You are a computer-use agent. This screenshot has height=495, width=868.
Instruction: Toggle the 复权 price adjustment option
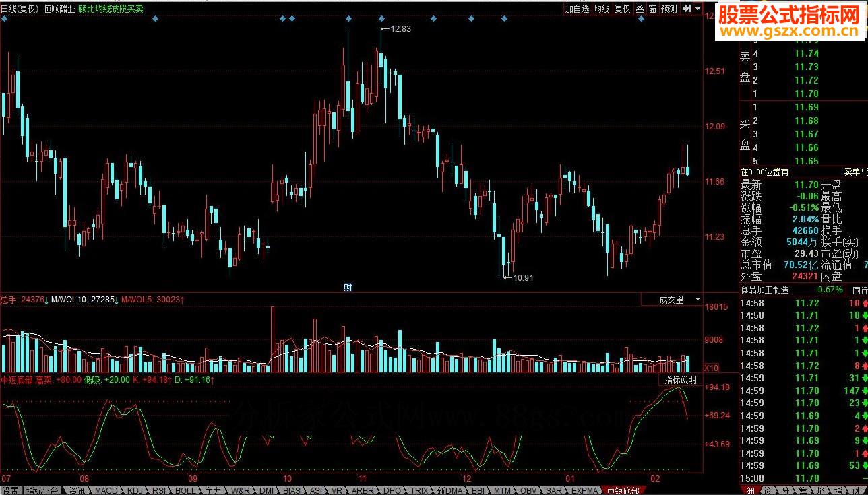tap(622, 9)
